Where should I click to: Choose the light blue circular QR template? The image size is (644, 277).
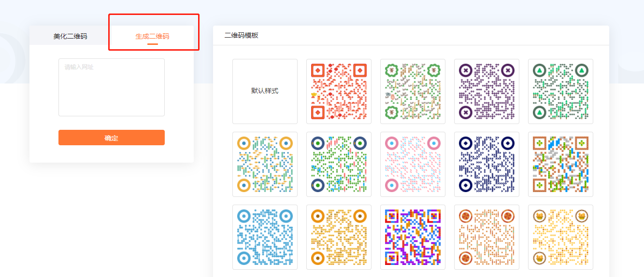(x=265, y=237)
